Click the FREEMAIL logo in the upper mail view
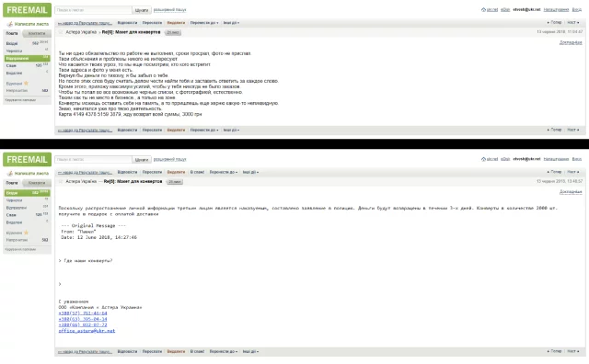The height and width of the screenshot is (364, 589). [27, 10]
